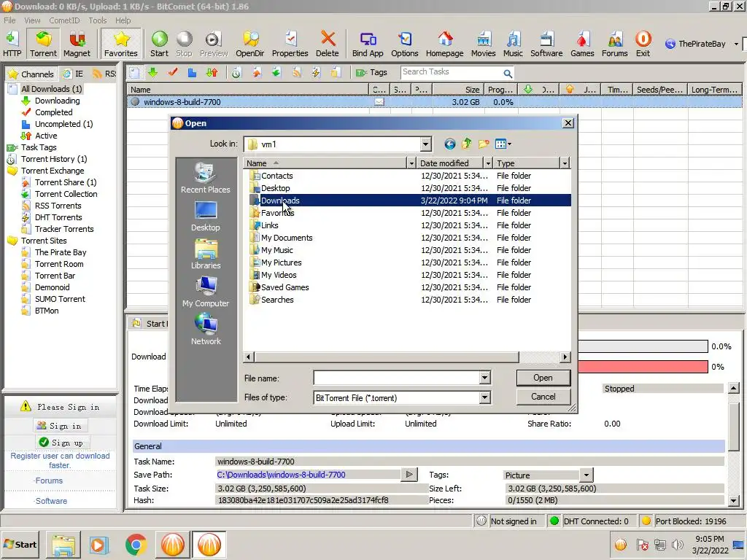Select the Desktop folder in file list
Viewport: 747px width, 560px height.
coord(275,188)
